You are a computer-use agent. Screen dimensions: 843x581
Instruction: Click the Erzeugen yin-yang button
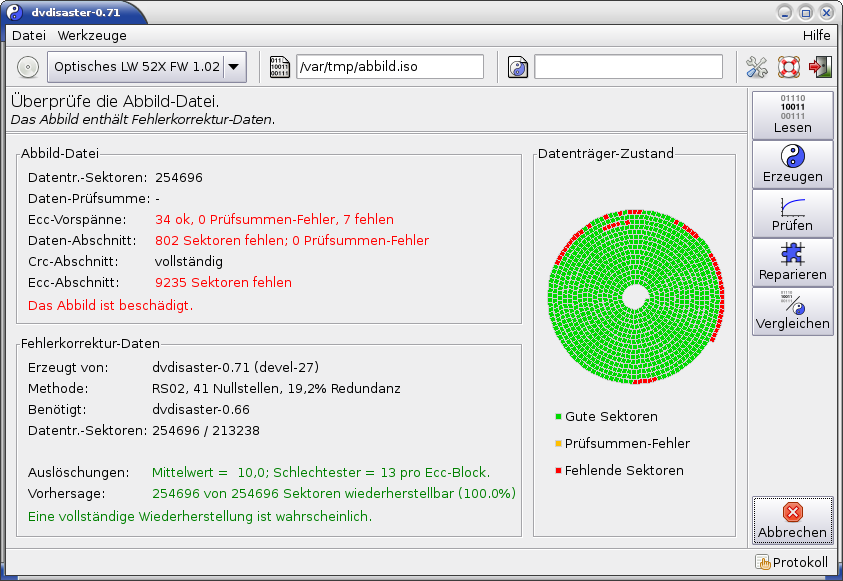(792, 164)
